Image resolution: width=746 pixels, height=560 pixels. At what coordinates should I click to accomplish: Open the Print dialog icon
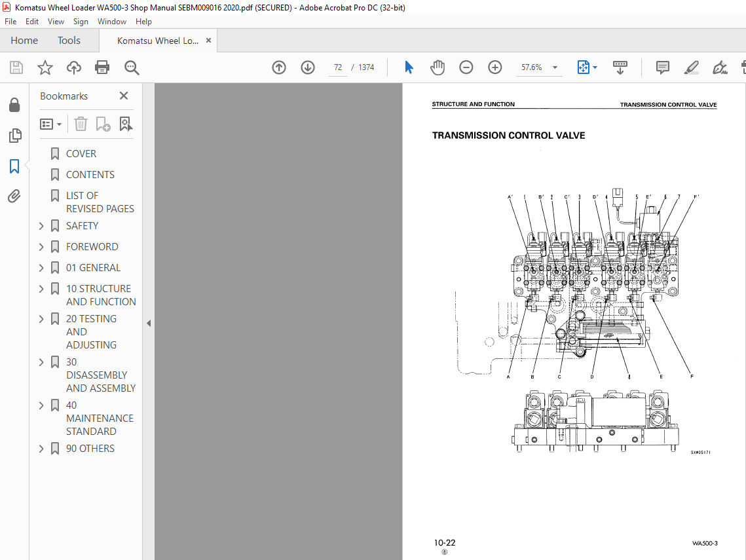[102, 67]
